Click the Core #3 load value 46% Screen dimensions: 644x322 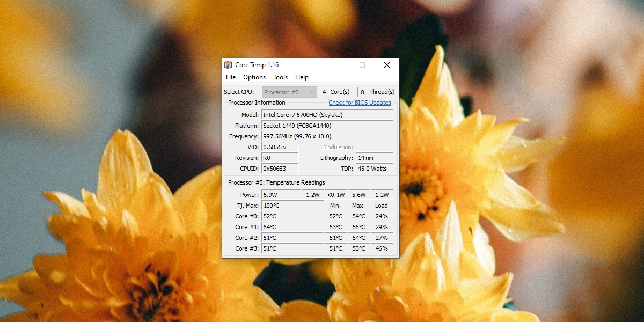pyautogui.click(x=382, y=248)
